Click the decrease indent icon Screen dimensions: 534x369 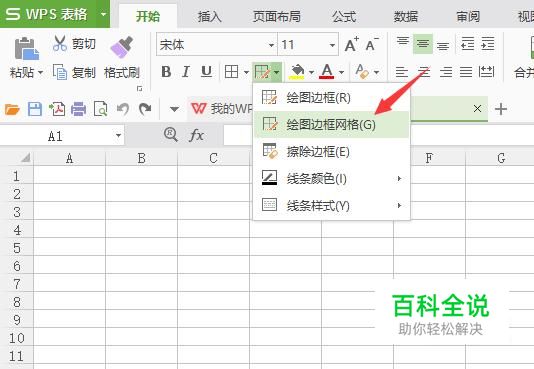[467, 44]
